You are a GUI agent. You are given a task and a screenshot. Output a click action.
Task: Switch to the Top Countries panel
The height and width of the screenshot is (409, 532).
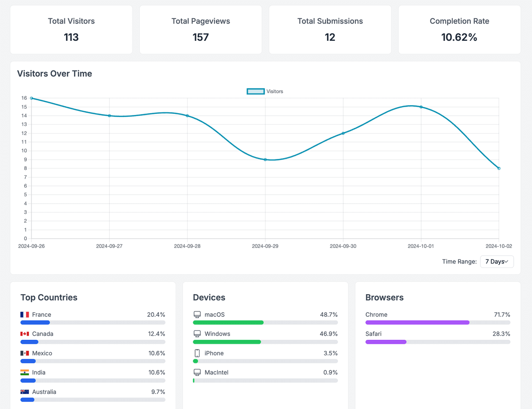[x=49, y=297]
